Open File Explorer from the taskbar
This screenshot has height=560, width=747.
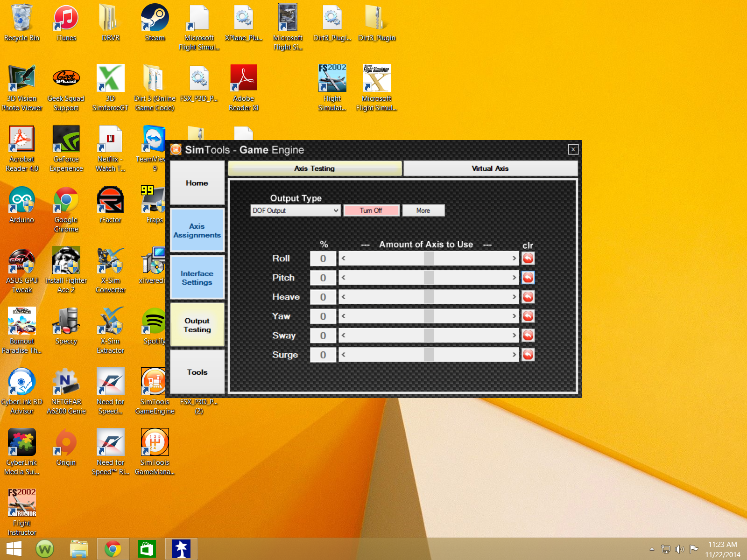(79, 549)
